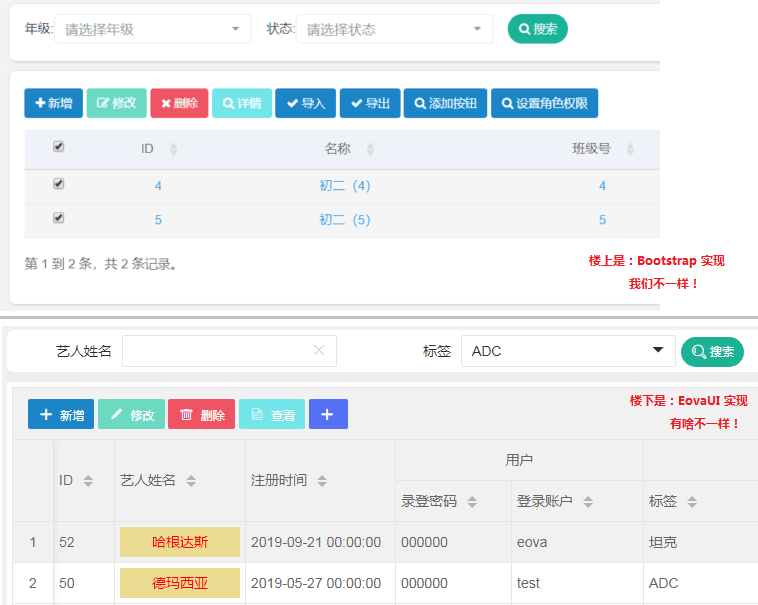Screen dimensions: 758x605
Task: Open the 年级 grade dropdown
Action: (153, 29)
